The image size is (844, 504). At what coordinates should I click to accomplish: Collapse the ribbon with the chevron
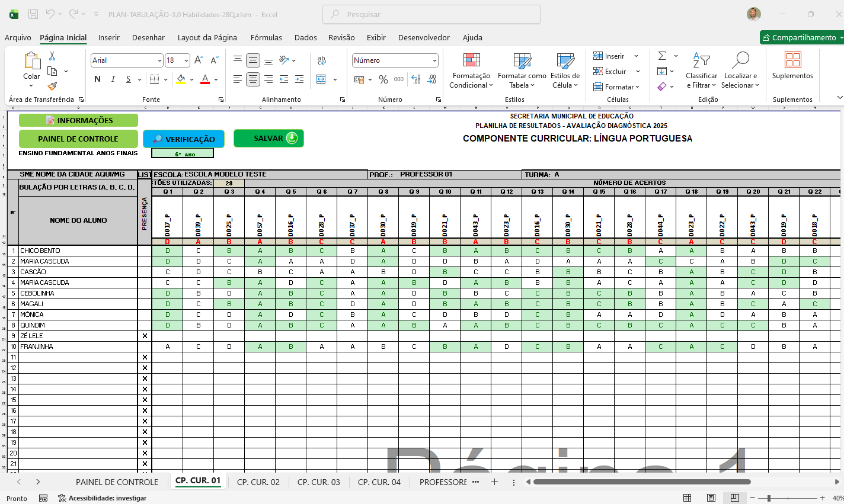click(839, 97)
